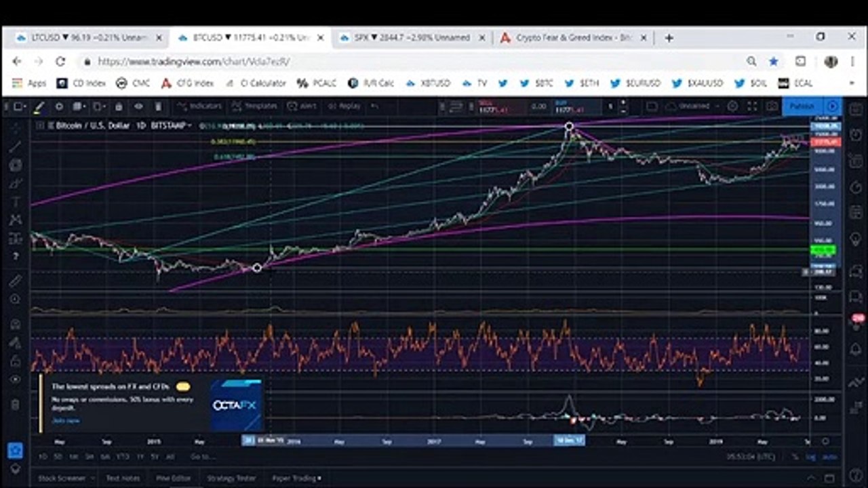Take a chart snapshot with camera icon
Viewport: 868px width, 488px height.
(772, 106)
